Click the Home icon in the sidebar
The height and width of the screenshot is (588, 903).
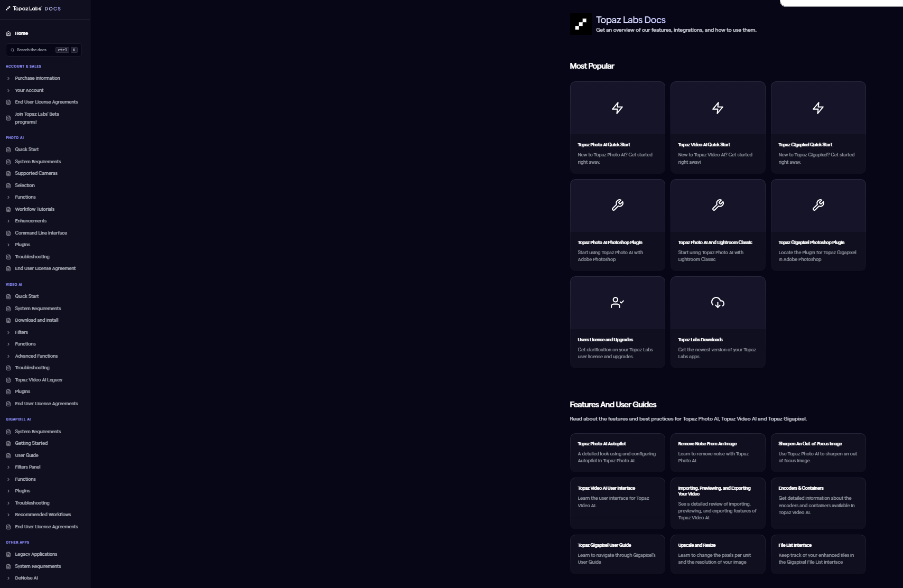point(8,33)
